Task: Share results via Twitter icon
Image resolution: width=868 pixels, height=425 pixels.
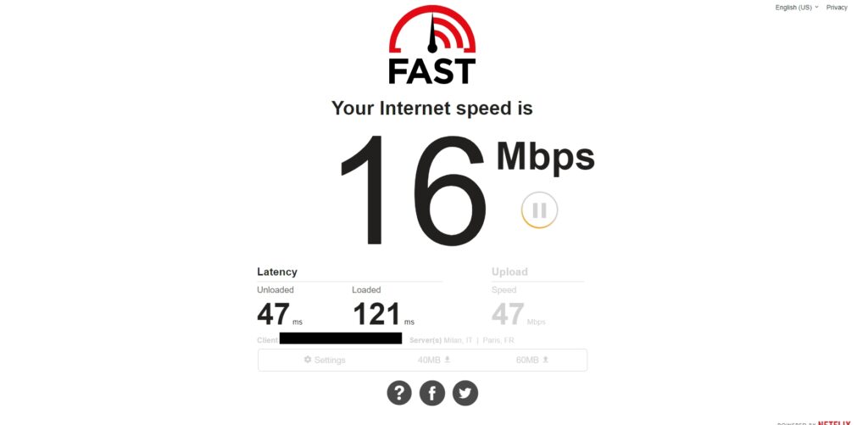Action: [x=465, y=393]
